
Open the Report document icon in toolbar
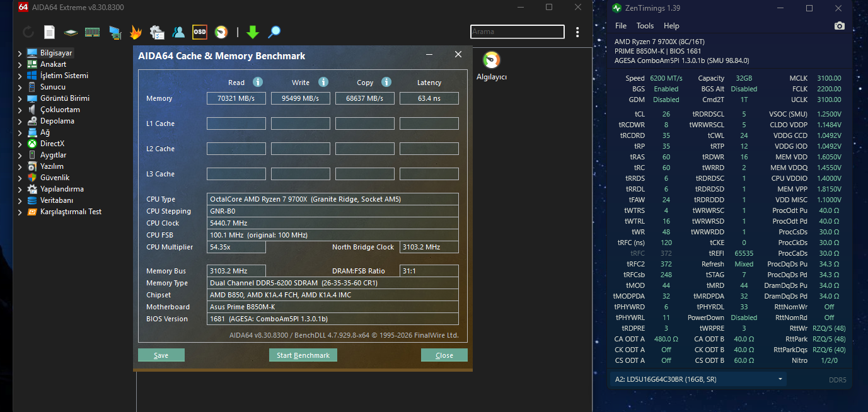(x=49, y=32)
